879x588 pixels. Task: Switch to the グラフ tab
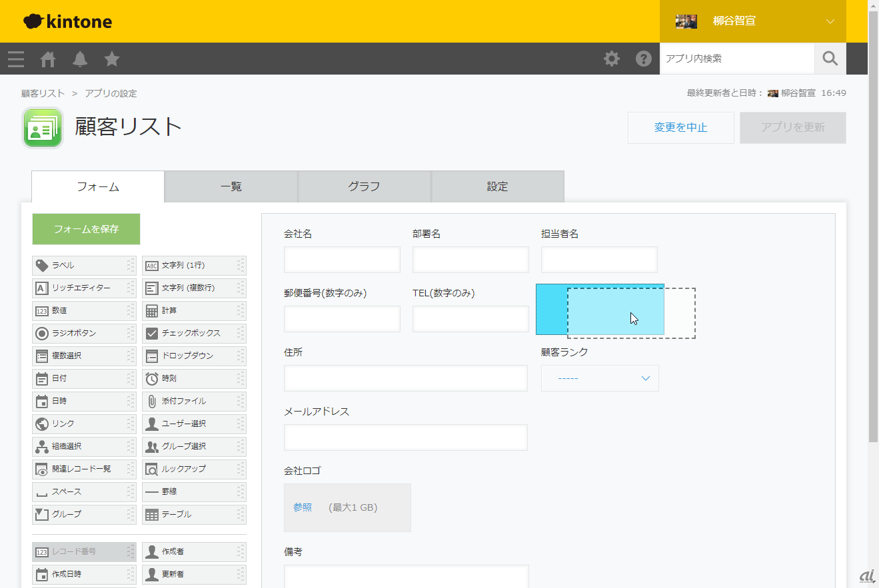[364, 187]
